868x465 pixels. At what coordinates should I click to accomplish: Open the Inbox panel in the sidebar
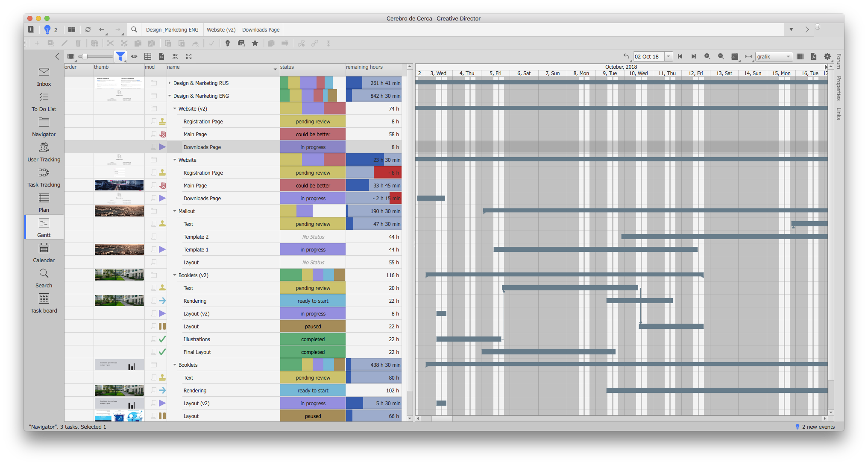(x=44, y=76)
